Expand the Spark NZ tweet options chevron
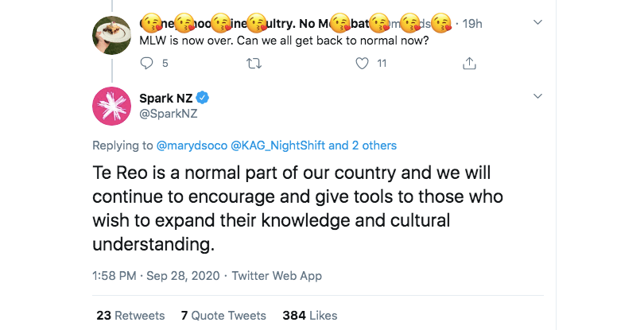Screen dimensions: 644x330 (x=537, y=97)
